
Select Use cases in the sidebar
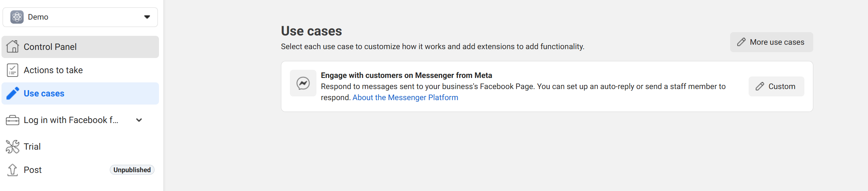click(44, 93)
